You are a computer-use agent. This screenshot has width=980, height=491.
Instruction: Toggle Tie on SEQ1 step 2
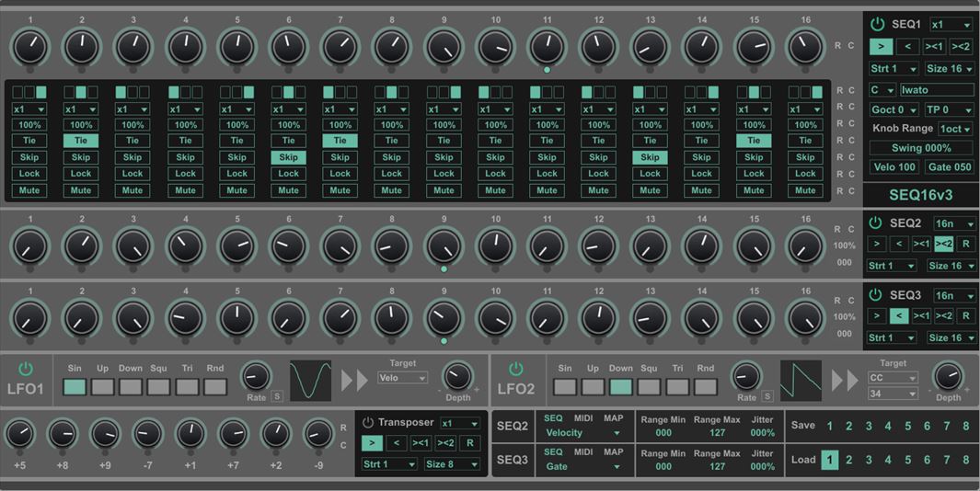[x=81, y=141]
